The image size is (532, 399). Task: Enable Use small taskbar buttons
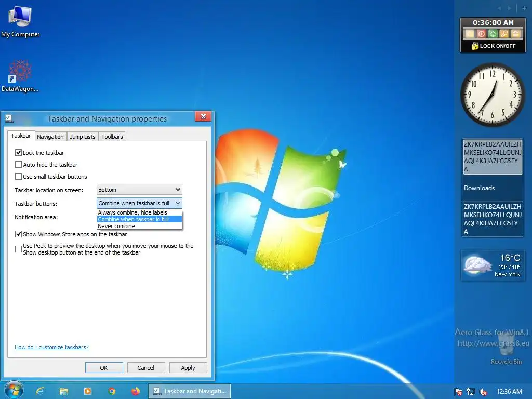(18, 177)
